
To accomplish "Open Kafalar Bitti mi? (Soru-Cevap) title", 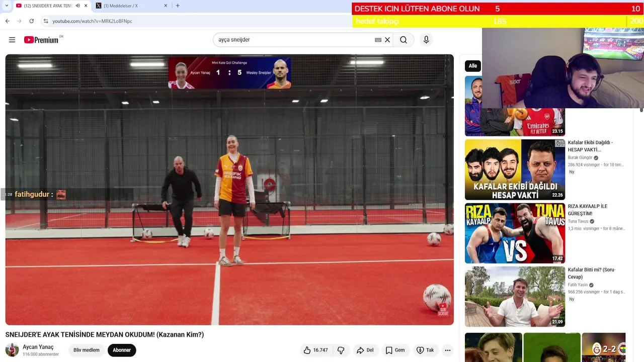I will (592, 273).
